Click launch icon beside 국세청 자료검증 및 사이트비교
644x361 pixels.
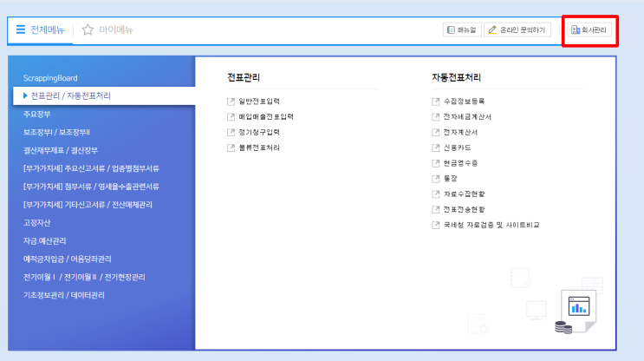(x=436, y=225)
